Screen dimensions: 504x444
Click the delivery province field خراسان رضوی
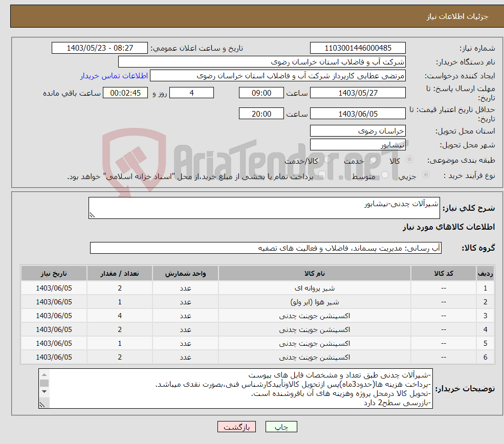[x=358, y=131]
